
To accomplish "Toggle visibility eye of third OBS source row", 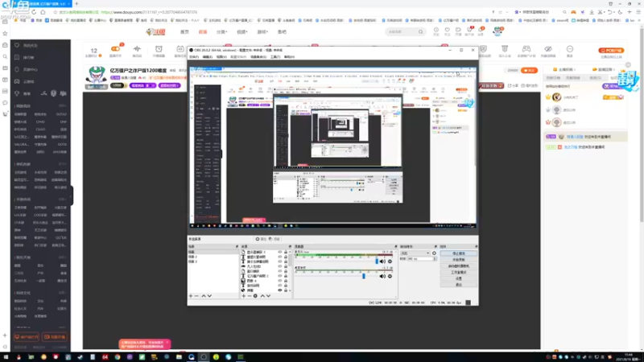I will (x=280, y=262).
